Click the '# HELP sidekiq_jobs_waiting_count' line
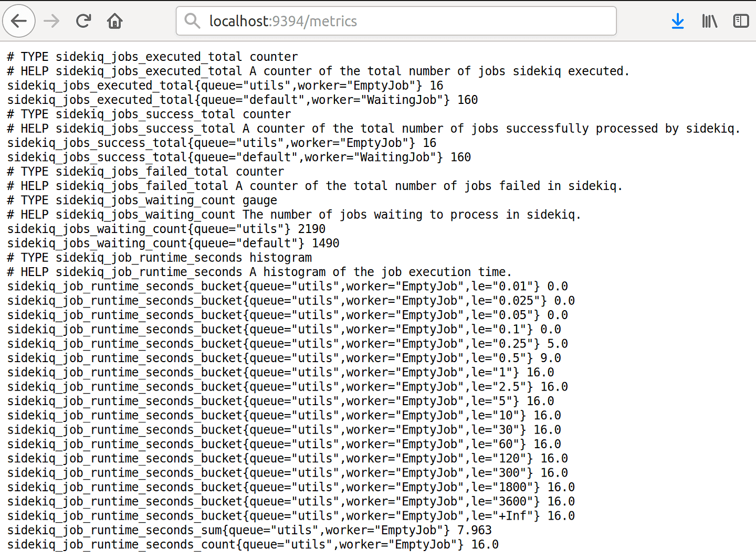756x560 pixels. (294, 215)
